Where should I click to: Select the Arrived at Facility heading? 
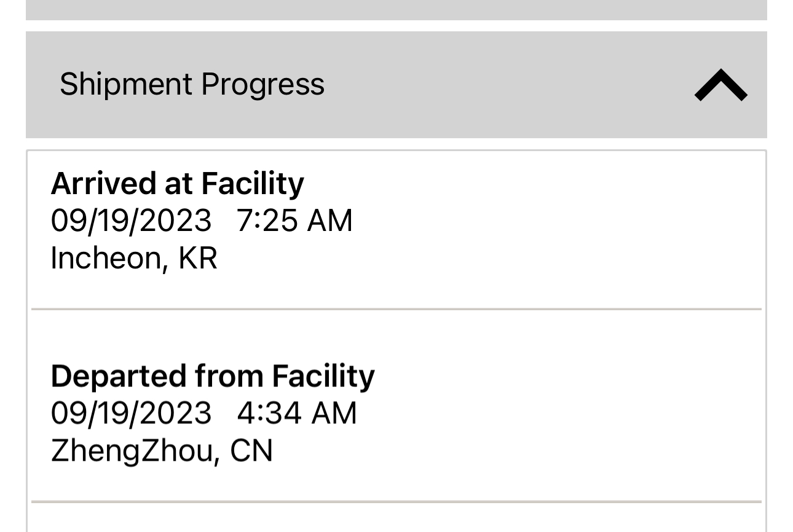177,183
